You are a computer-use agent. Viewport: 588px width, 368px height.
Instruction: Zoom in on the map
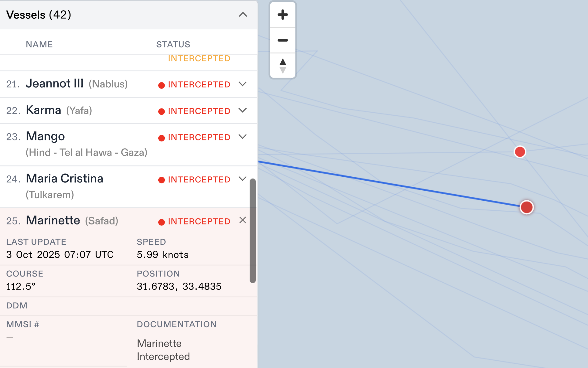283,15
